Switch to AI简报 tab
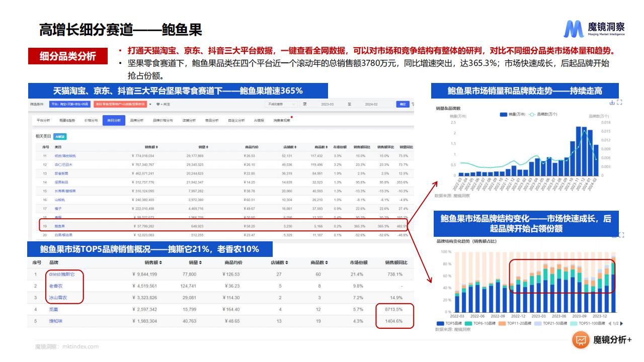 point(259,121)
